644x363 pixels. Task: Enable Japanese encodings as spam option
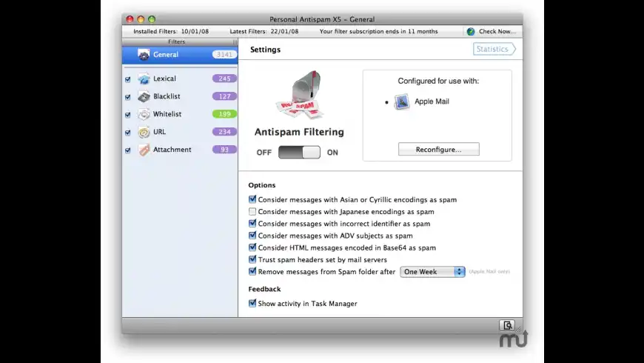coord(252,211)
